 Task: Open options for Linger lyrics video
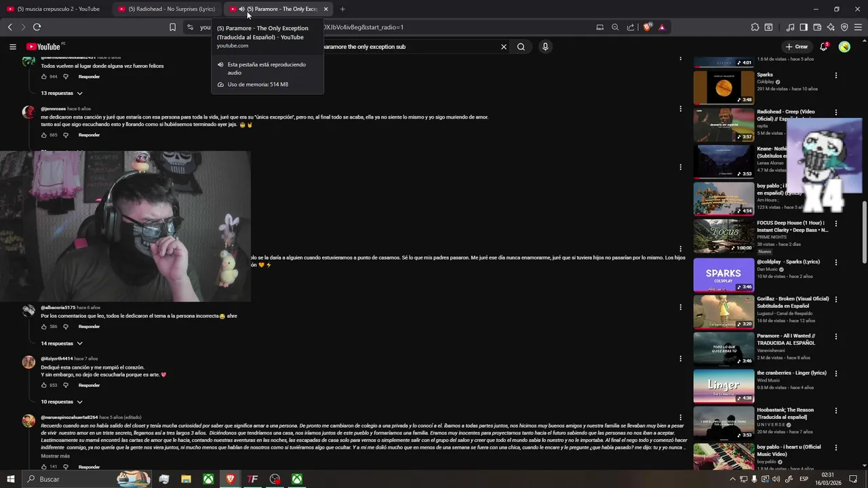pos(836,373)
